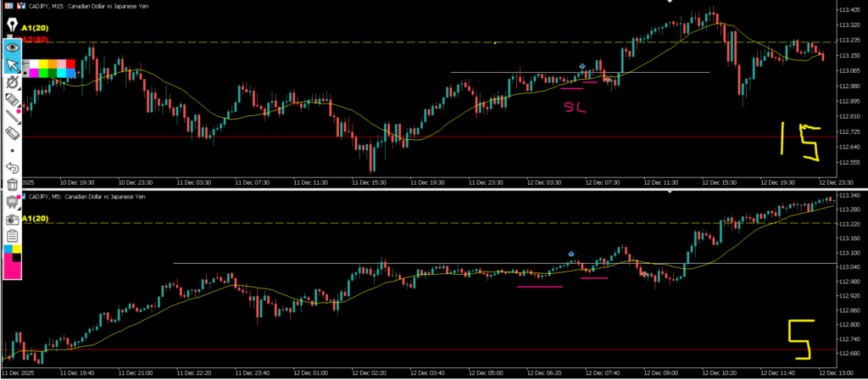Undo the last drawing stroke
Screen dimensions: 868x380
(x=12, y=168)
